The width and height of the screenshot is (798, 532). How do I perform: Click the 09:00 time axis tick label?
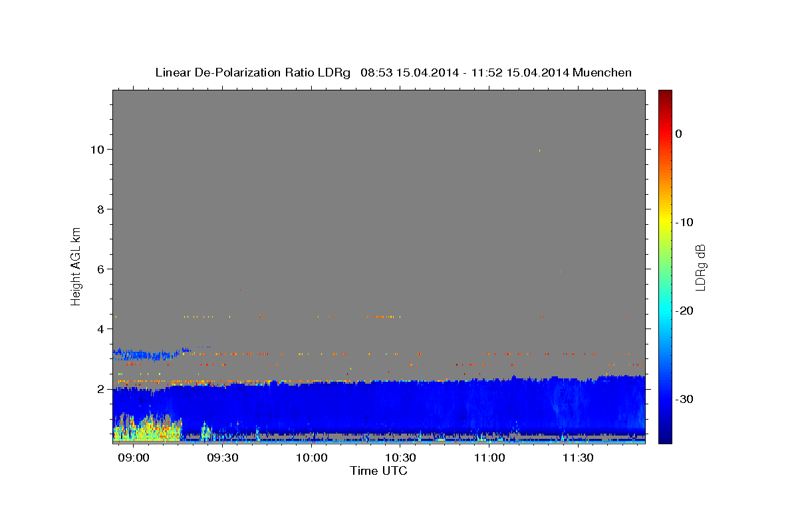coord(134,458)
